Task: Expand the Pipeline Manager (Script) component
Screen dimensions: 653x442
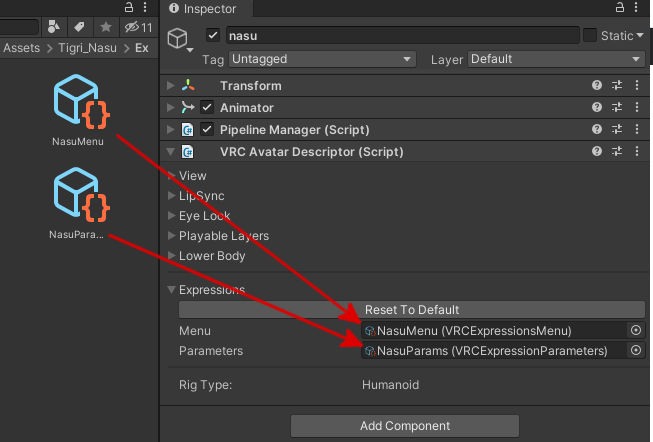Action: point(170,130)
